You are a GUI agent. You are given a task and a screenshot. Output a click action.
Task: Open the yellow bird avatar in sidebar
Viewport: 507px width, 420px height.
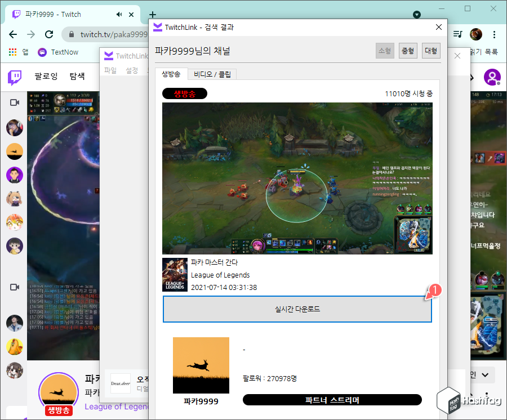pyautogui.click(x=15, y=347)
